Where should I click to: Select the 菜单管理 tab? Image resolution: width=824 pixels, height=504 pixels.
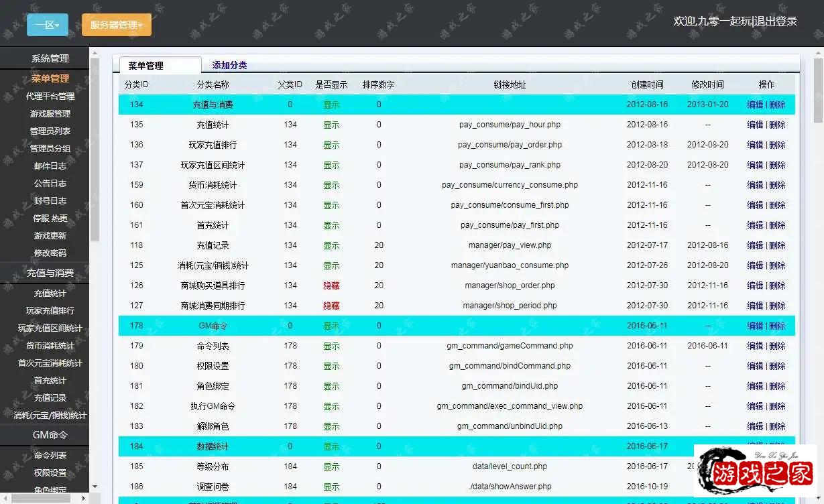145,66
